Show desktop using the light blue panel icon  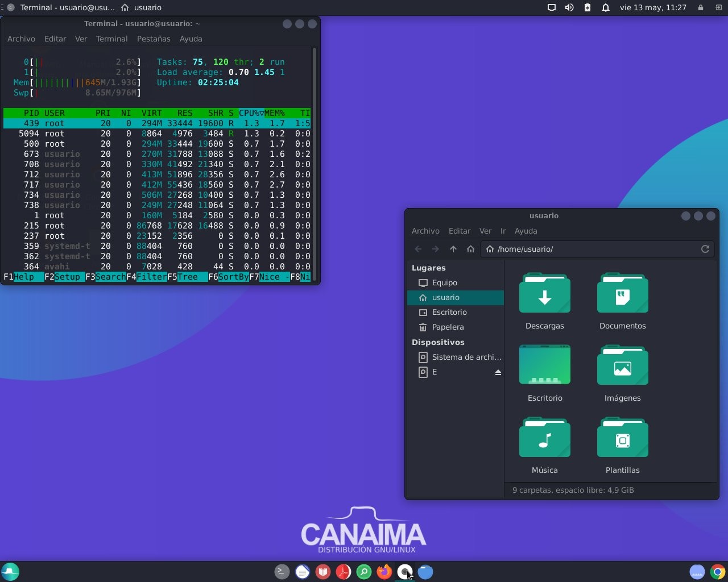pos(697,572)
